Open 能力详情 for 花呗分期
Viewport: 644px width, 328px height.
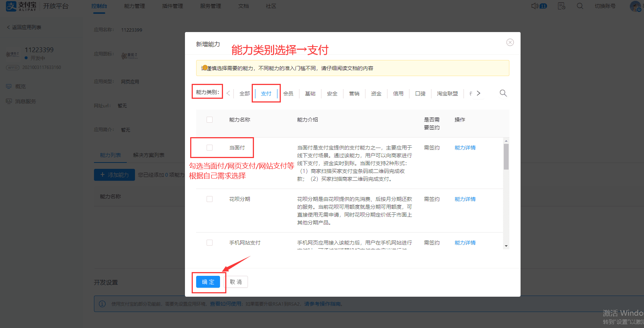point(465,199)
